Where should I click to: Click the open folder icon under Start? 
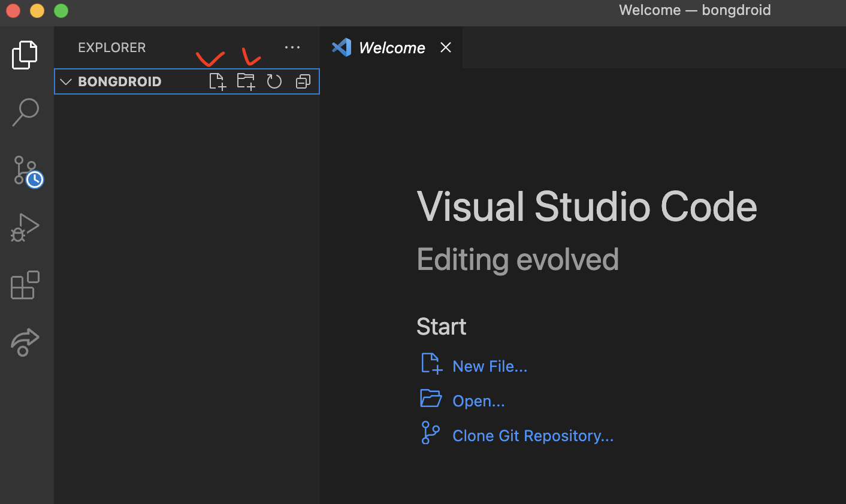tap(431, 398)
